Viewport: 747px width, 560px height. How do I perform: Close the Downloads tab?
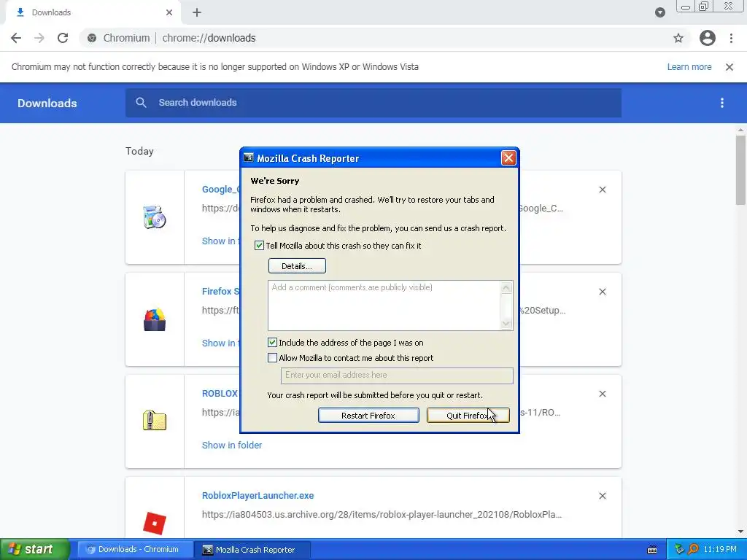(169, 12)
